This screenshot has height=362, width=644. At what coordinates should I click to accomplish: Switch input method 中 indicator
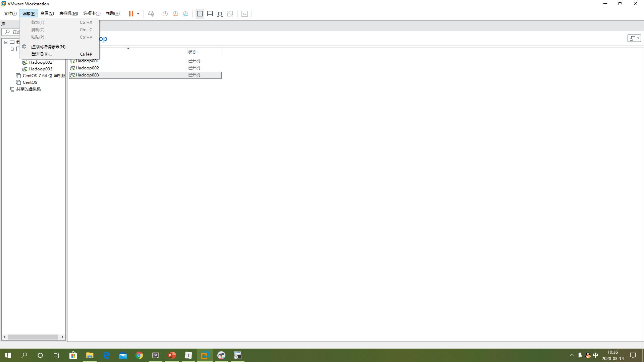(x=596, y=355)
